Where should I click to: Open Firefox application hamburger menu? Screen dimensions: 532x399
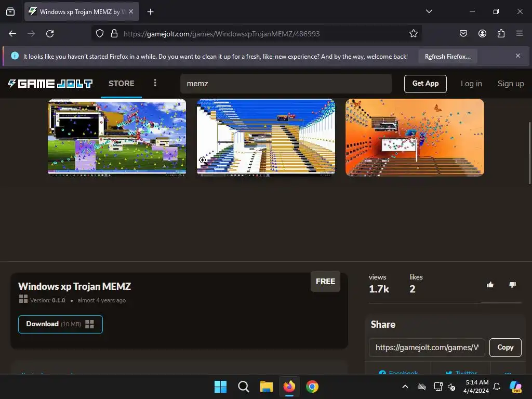pyautogui.click(x=520, y=34)
